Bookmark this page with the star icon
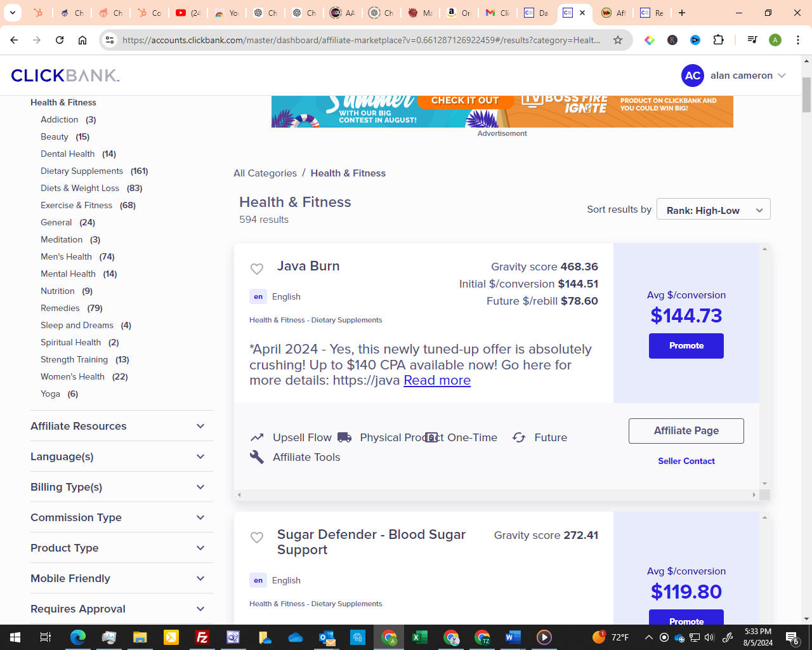The height and width of the screenshot is (650, 812). (617, 40)
